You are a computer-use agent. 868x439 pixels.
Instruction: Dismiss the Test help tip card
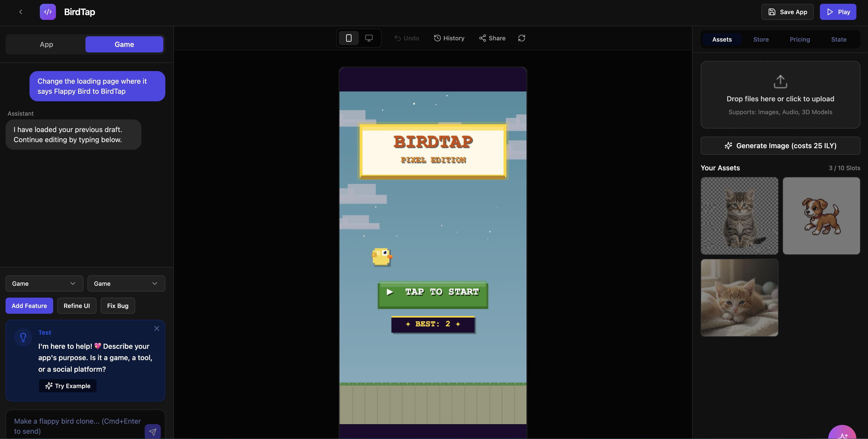(157, 328)
